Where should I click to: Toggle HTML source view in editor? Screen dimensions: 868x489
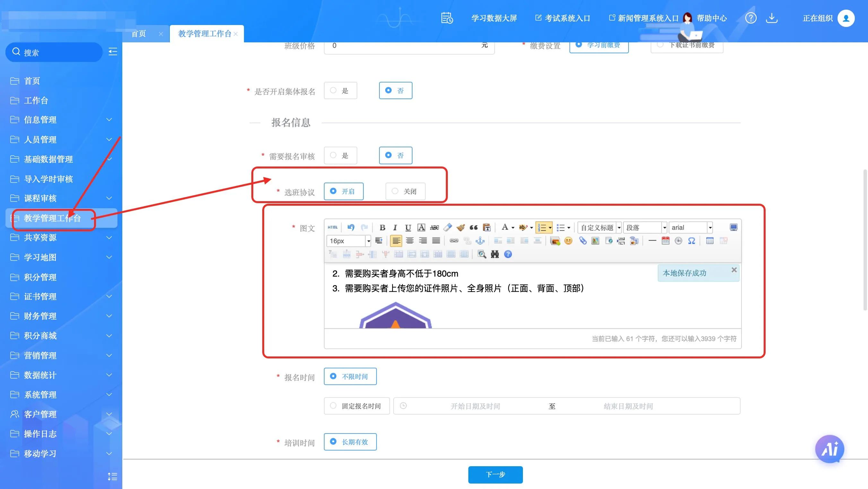click(332, 227)
